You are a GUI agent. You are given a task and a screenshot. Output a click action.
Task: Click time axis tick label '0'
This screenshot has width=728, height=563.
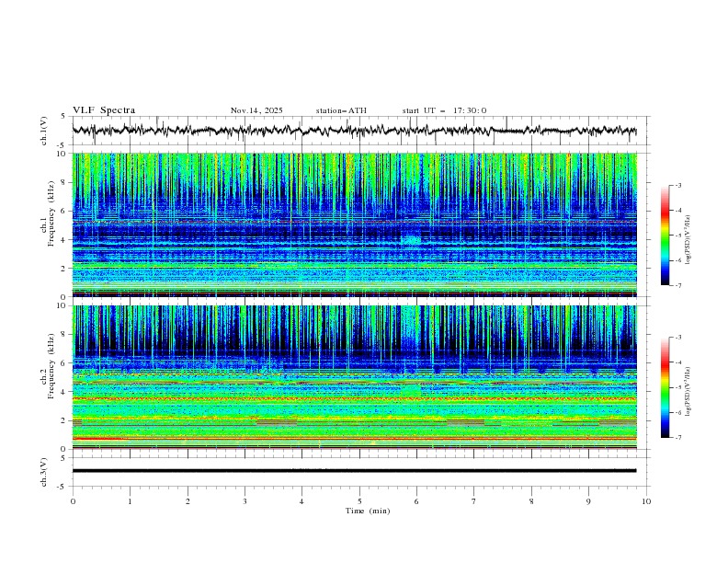pyautogui.click(x=73, y=501)
